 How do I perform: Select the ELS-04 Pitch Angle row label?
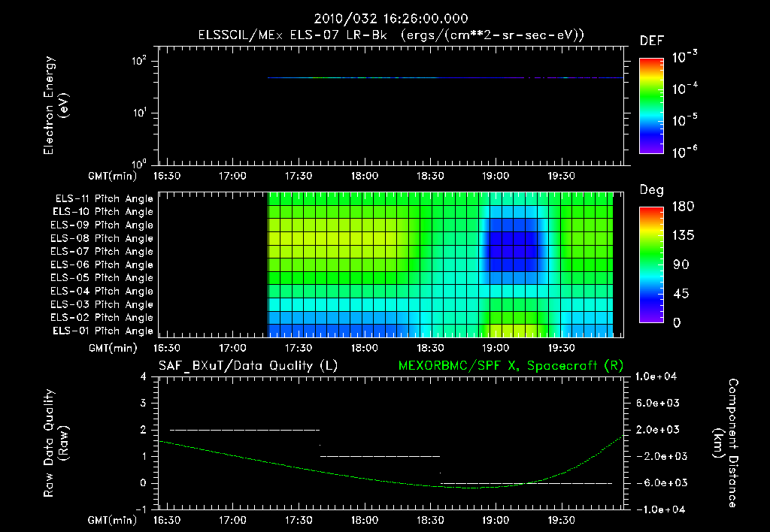(x=102, y=292)
